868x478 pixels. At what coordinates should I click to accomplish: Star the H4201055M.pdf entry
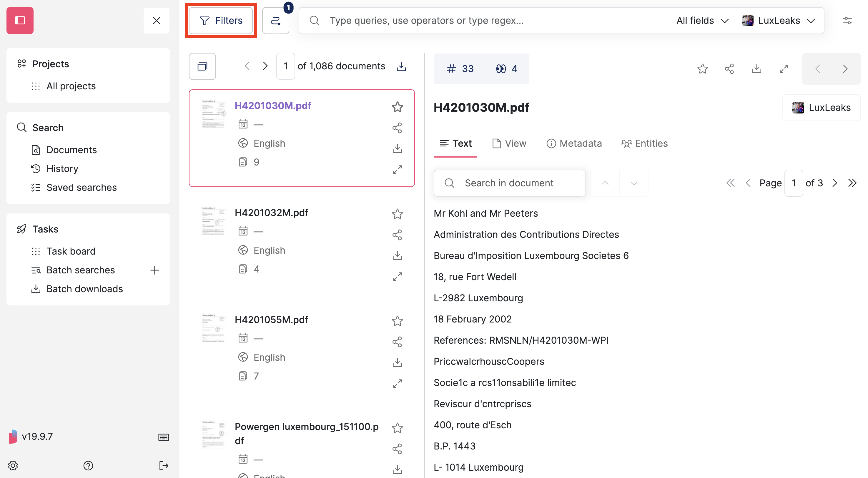tap(397, 321)
